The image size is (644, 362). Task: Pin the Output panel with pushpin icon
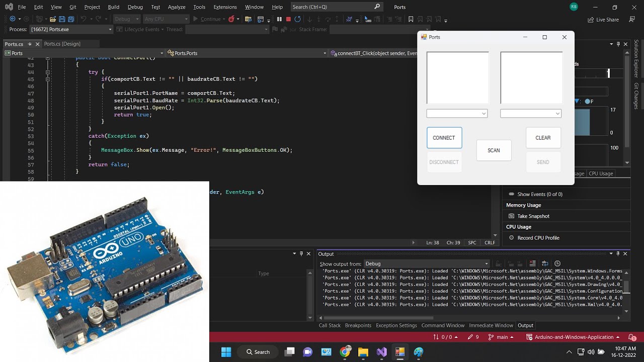(618, 253)
